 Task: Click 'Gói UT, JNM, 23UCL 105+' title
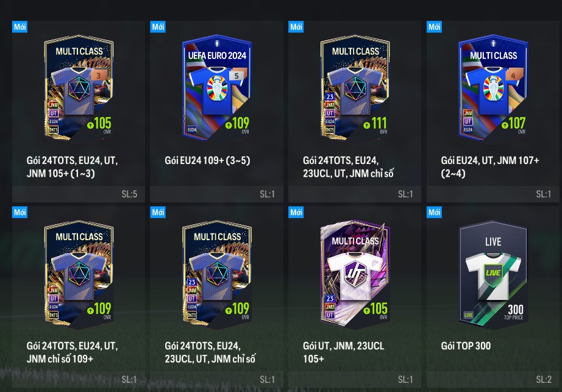[343, 352]
